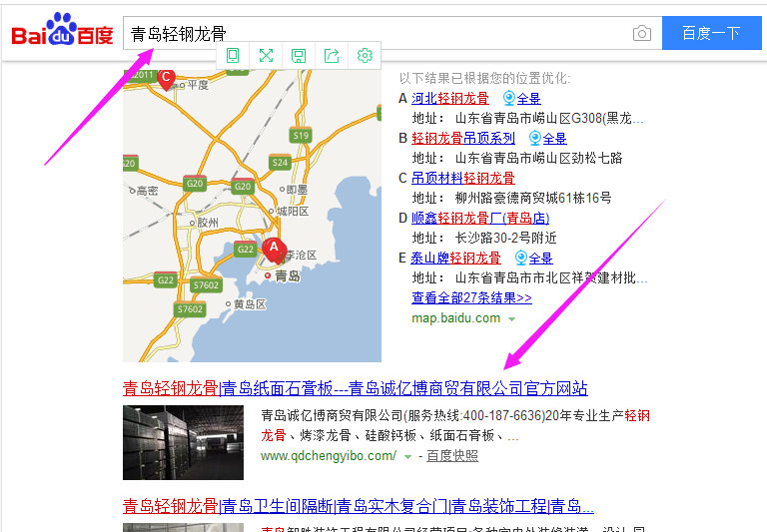Open settings gear in floating toolbar
The image size is (767, 532).
point(365,55)
